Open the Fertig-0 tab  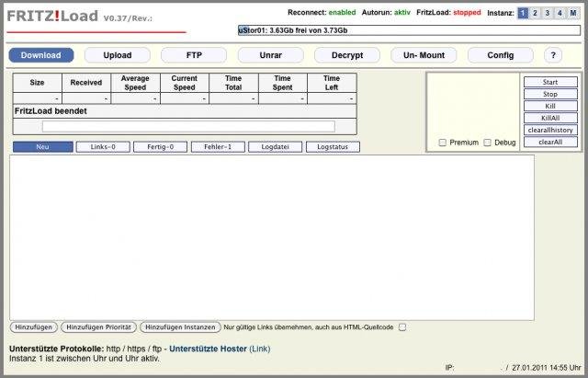[x=161, y=147]
